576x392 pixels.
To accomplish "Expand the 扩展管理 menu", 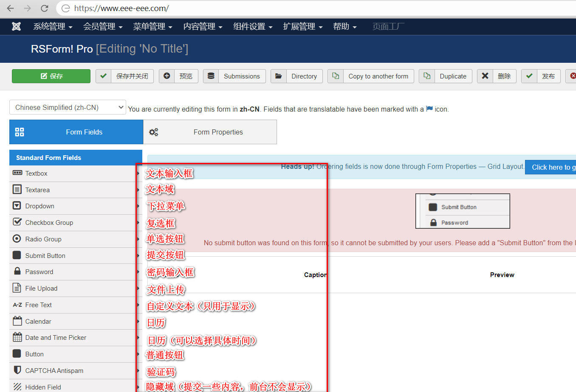I will tap(302, 27).
